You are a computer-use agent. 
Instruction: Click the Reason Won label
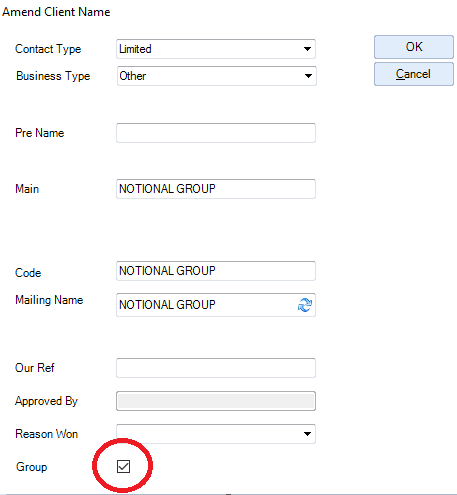(x=47, y=434)
